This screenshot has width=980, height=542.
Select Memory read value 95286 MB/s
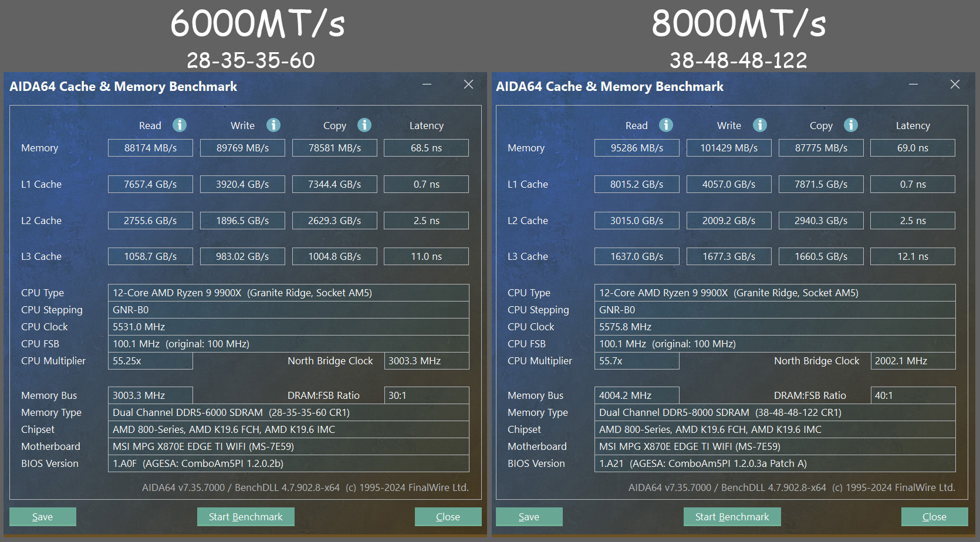pyautogui.click(x=637, y=148)
